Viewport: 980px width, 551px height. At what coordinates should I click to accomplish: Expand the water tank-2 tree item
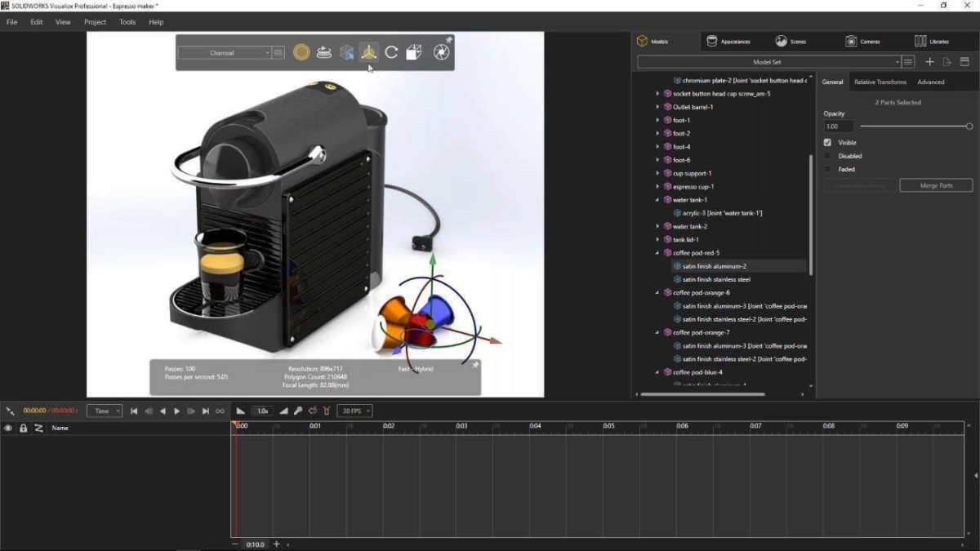pyautogui.click(x=658, y=226)
